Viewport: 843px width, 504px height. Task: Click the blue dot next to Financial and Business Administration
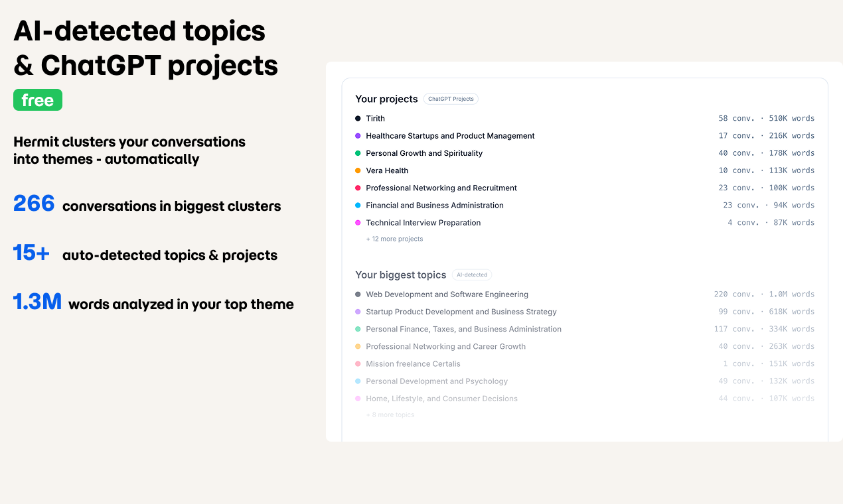358,205
